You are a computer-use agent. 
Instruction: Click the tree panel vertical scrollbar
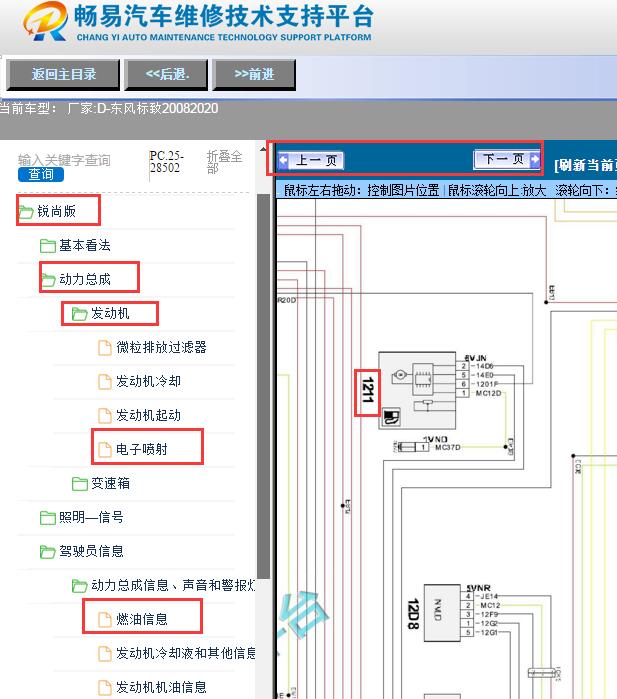pos(264,386)
